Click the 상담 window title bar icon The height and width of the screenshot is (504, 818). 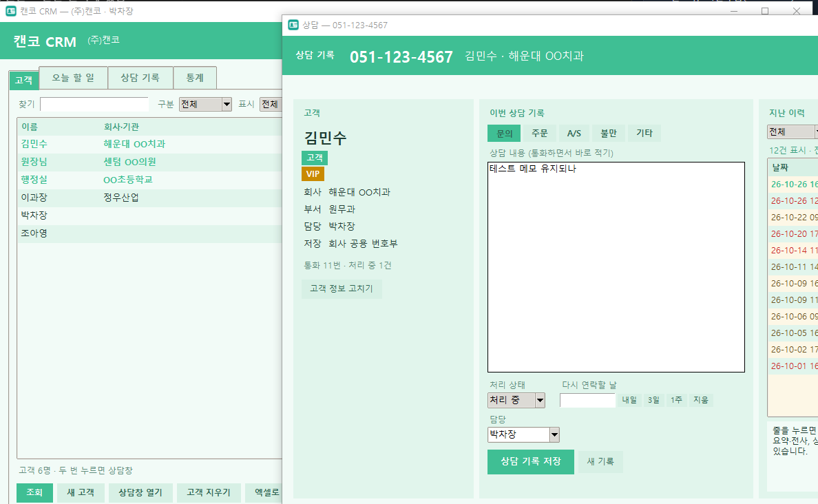point(293,25)
